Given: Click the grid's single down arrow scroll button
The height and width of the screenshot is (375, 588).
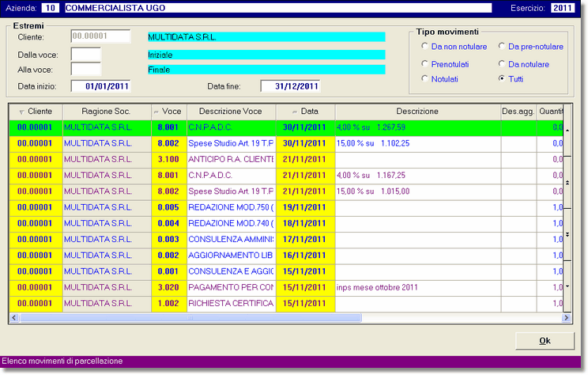Looking at the screenshot, I should pyautogui.click(x=567, y=286).
